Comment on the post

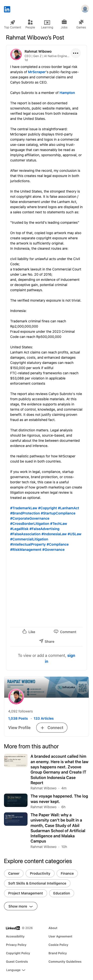(x=65, y=631)
